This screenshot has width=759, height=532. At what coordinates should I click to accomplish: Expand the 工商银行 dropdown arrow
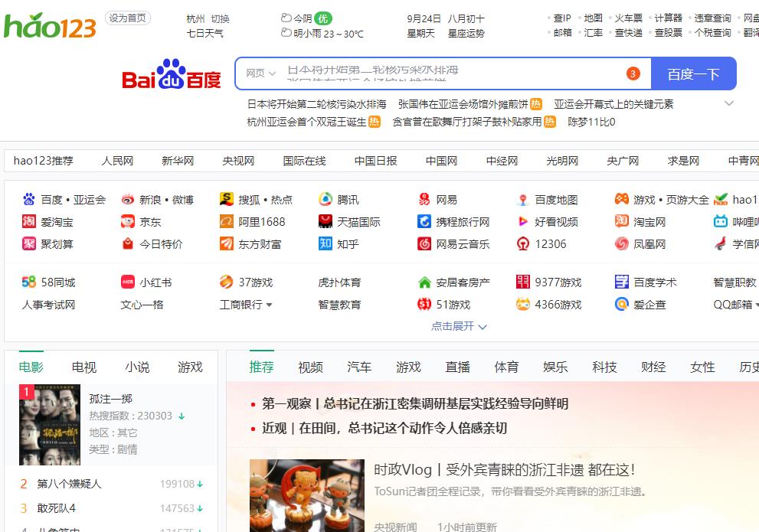[269, 305]
